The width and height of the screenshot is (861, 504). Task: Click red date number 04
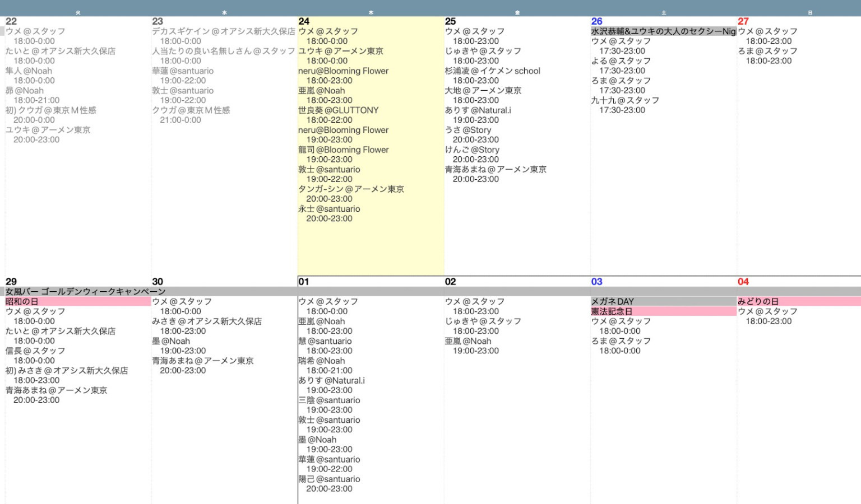[743, 282]
